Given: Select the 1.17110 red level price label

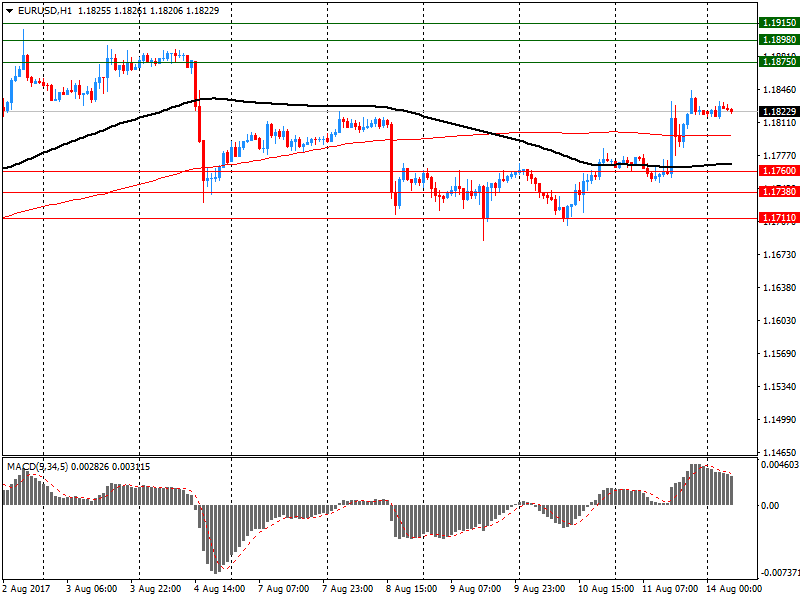Looking at the screenshot, I should [779, 218].
